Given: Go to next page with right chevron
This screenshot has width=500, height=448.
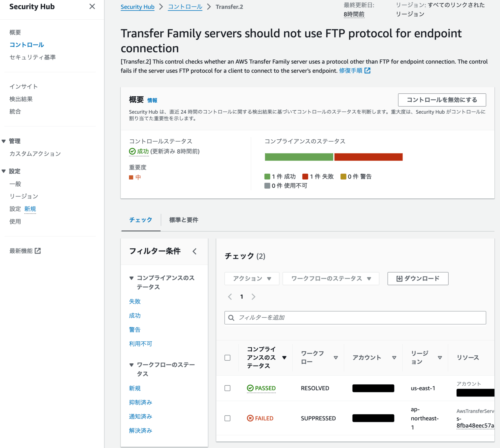Looking at the screenshot, I should pos(253,297).
